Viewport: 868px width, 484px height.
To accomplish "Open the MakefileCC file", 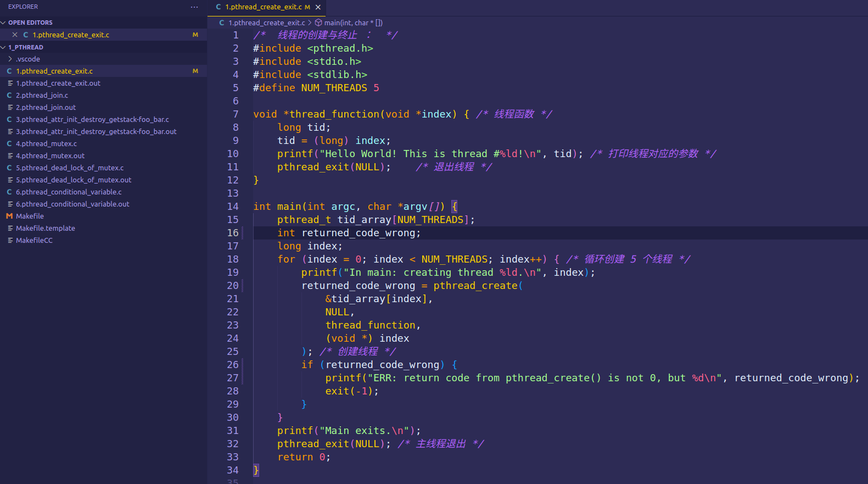I will point(34,241).
